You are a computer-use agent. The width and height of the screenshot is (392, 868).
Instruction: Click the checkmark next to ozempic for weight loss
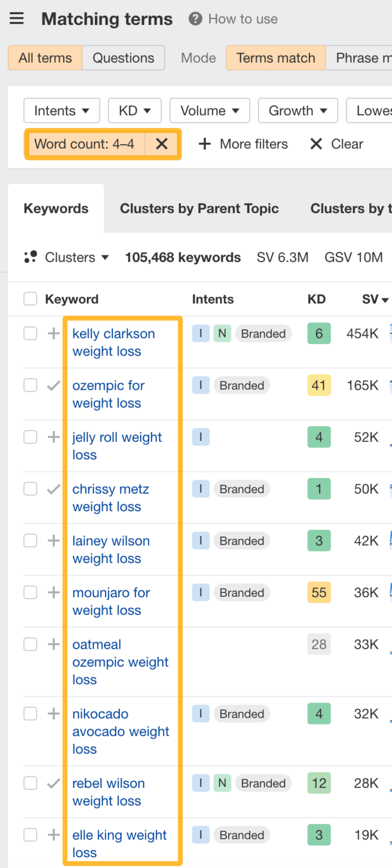pyautogui.click(x=54, y=385)
